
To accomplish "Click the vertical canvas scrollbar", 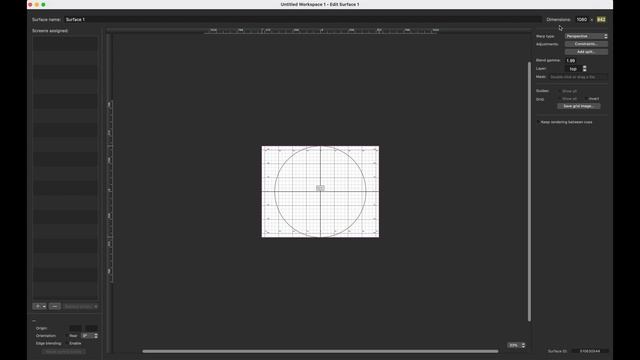I will [x=529, y=191].
